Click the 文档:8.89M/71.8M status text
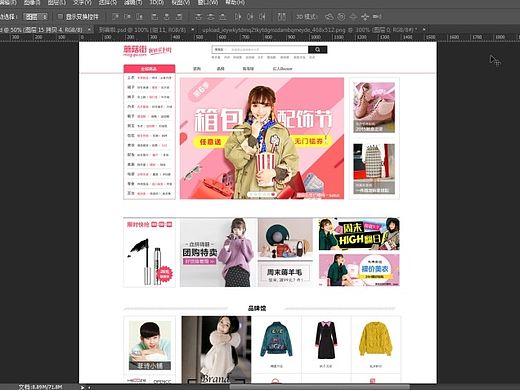Image resolution: width=520 pixels, height=390 pixels. 40,387
